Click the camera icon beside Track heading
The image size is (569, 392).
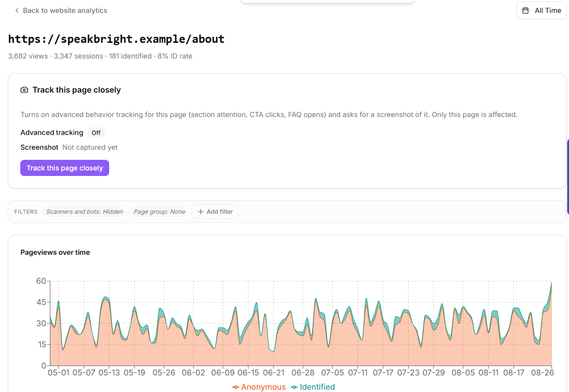pyautogui.click(x=24, y=90)
